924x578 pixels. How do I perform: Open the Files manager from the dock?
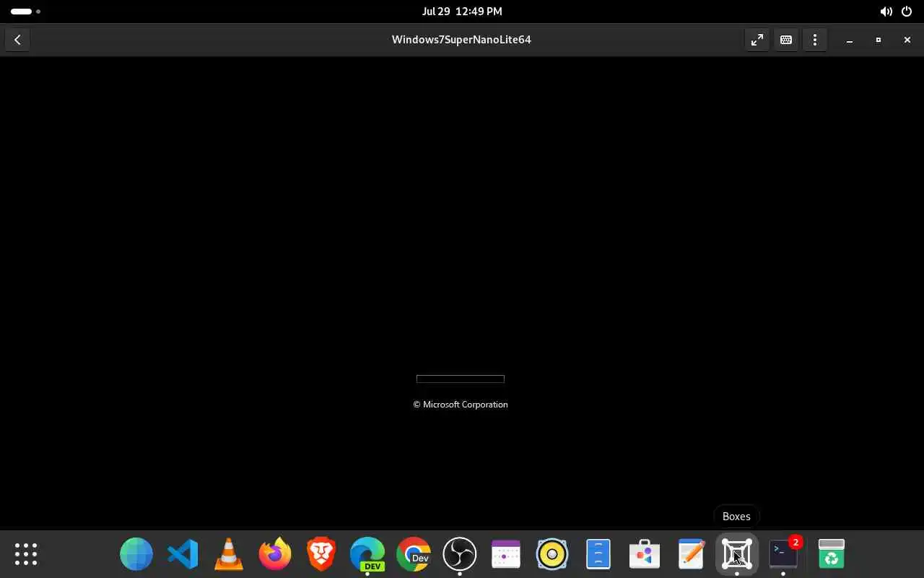(x=598, y=554)
